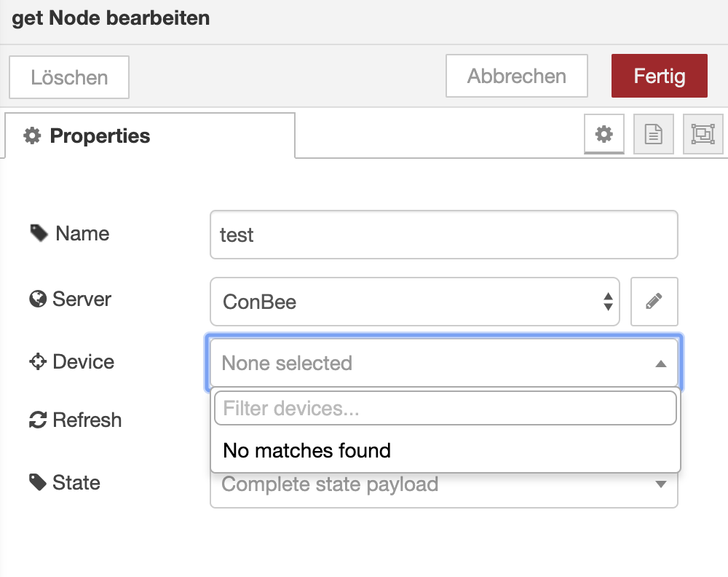Click the Server globe icon
The width and height of the screenshot is (728, 577).
(38, 299)
